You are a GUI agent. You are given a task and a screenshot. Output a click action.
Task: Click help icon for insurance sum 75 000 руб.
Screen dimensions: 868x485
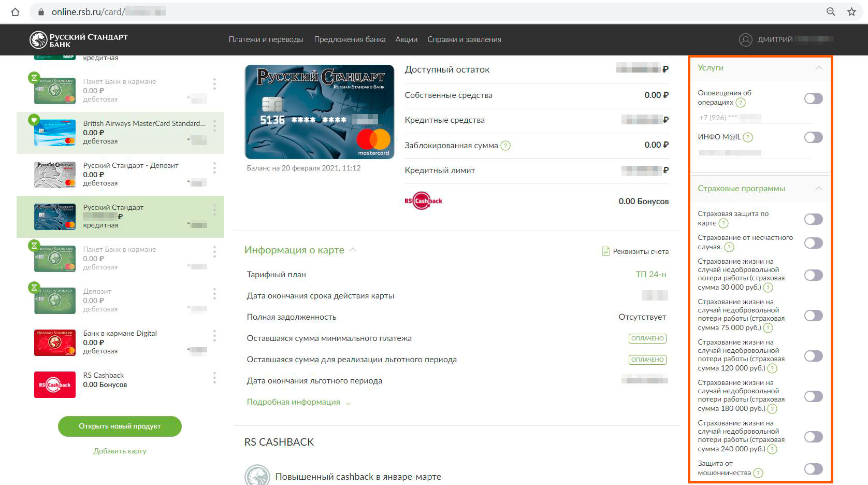click(x=768, y=328)
